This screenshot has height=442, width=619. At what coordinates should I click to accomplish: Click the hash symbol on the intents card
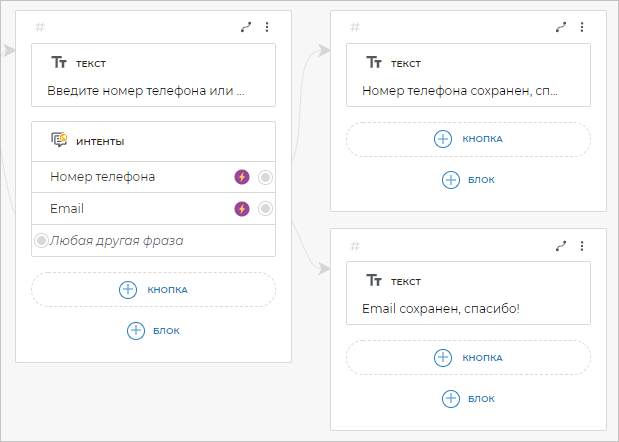point(39,28)
